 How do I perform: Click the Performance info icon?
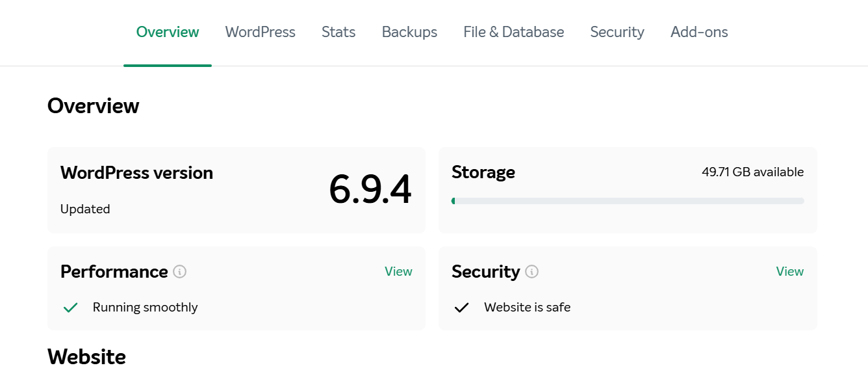tap(180, 271)
